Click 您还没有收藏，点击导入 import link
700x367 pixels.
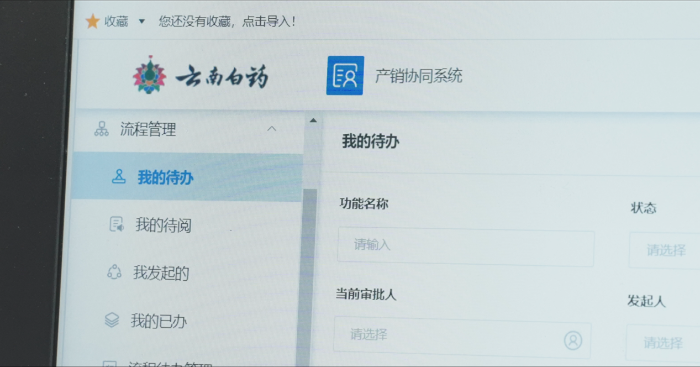coord(227,21)
